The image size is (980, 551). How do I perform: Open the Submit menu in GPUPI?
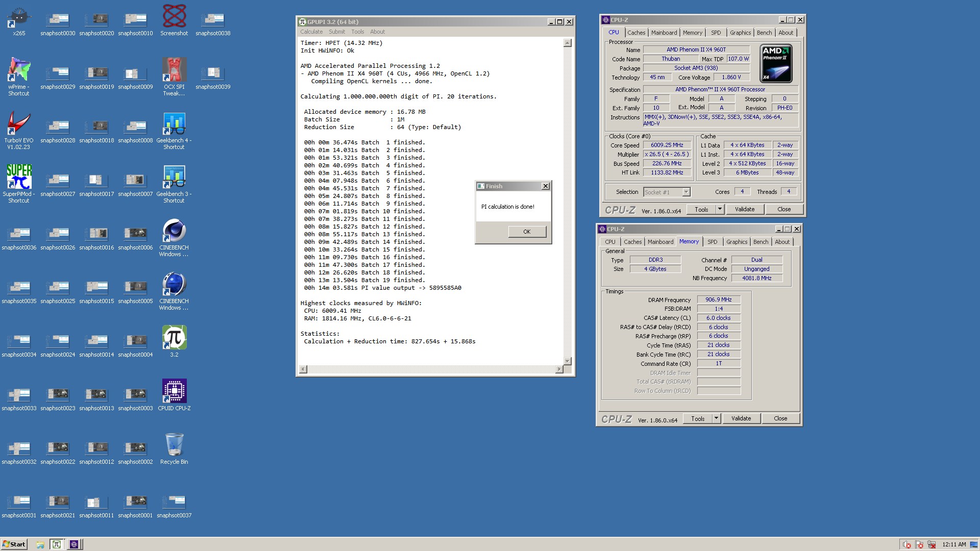(x=337, y=32)
